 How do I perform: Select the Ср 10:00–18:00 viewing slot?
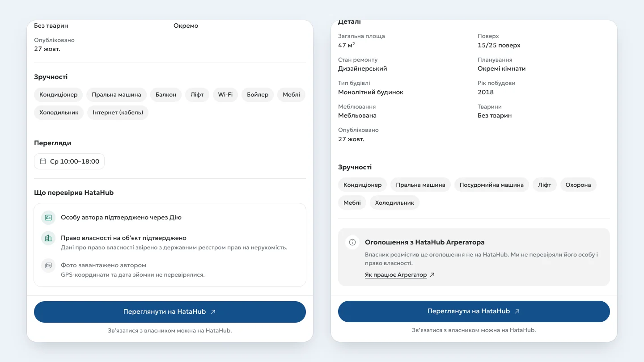pyautogui.click(x=69, y=161)
